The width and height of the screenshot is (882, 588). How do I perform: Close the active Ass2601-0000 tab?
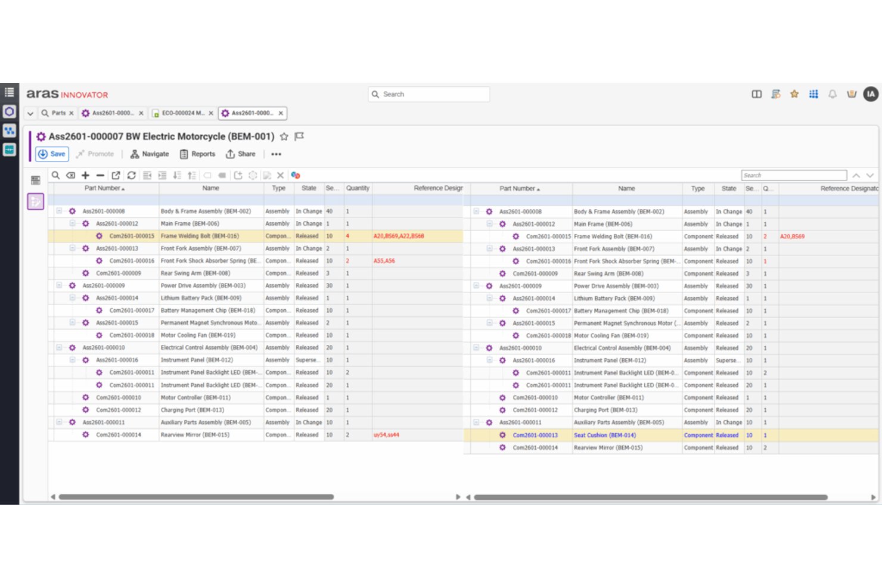281,113
